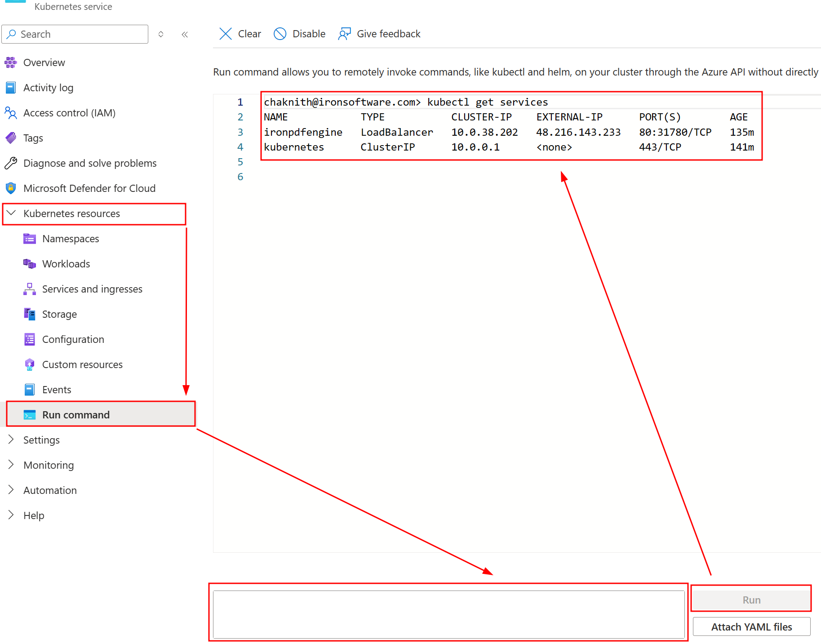Viewport: 821px width, 644px height.
Task: Collapse the sidebar with double chevron
Action: tap(185, 34)
